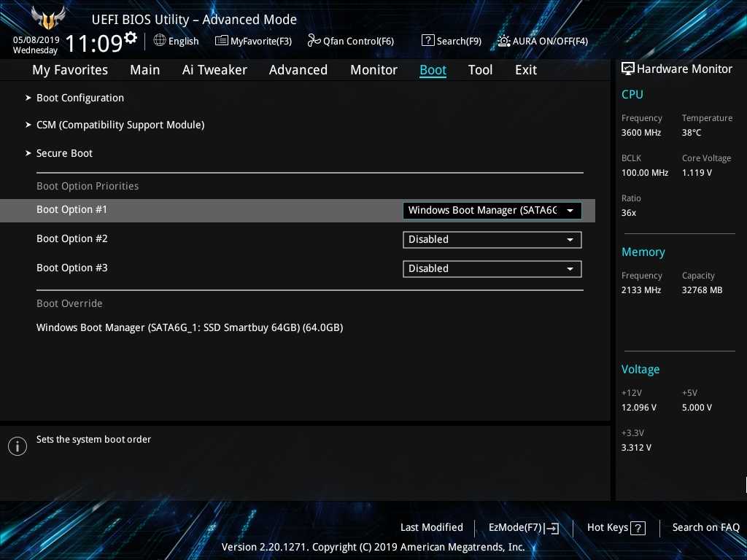
Task: Open Qfan Control fan icon
Action: (314, 41)
